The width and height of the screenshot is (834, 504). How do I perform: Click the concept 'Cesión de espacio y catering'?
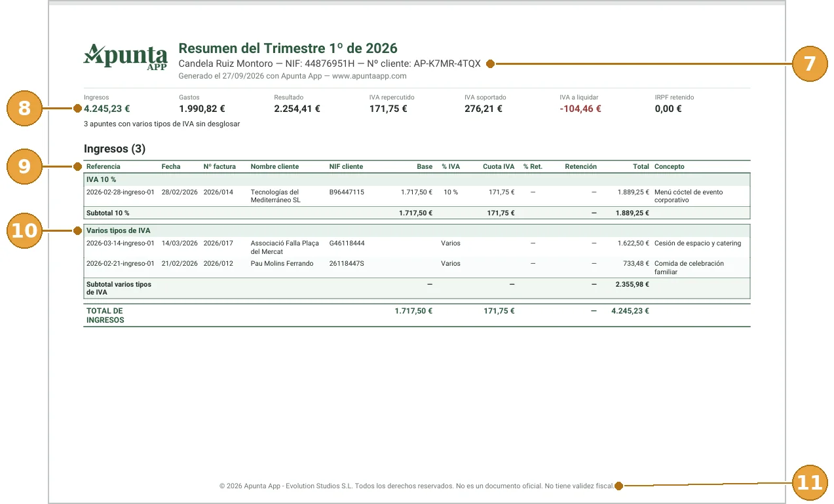698,243
